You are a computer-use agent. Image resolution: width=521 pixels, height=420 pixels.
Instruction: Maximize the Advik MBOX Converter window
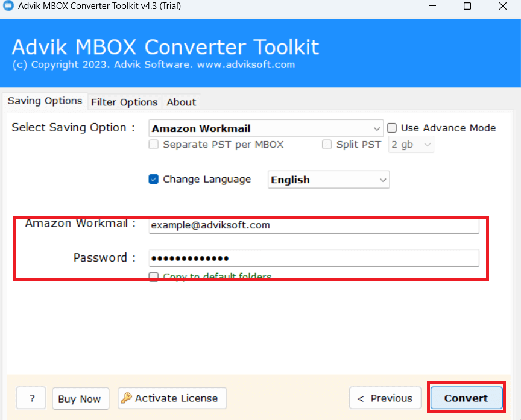[x=467, y=6]
